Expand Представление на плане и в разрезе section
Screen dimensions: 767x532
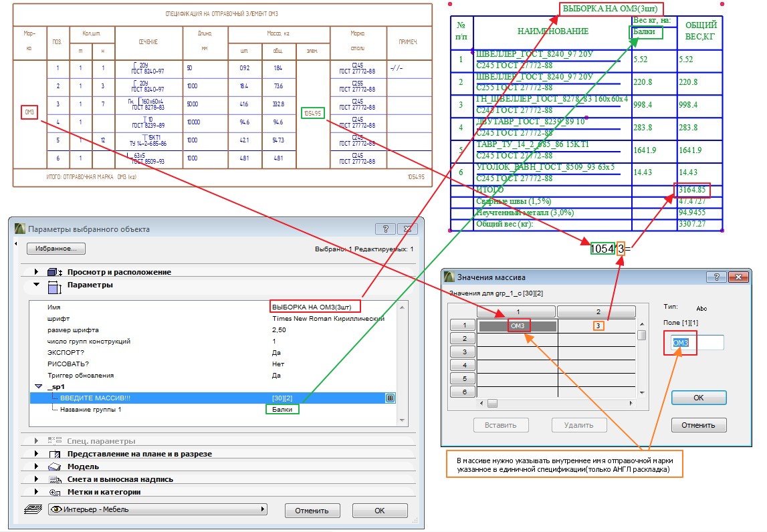(36, 453)
